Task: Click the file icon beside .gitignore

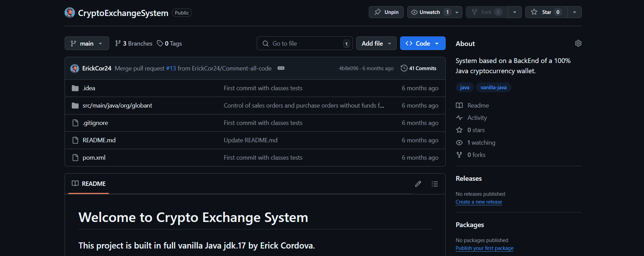Action: (75, 123)
